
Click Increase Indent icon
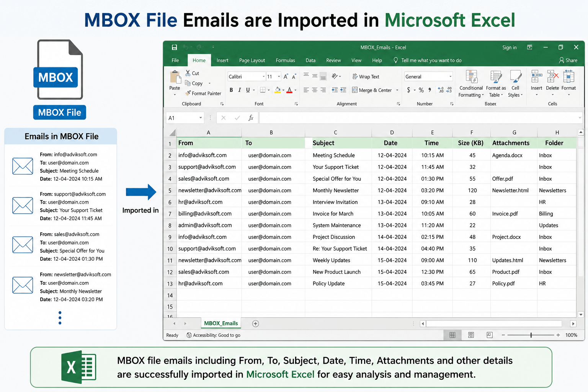(343, 90)
